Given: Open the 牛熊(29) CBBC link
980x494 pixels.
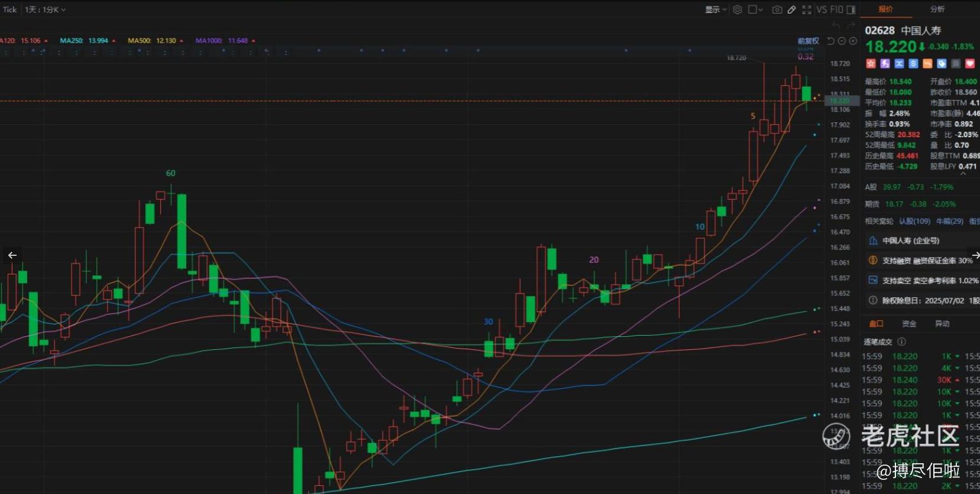Looking at the screenshot, I should click(949, 221).
